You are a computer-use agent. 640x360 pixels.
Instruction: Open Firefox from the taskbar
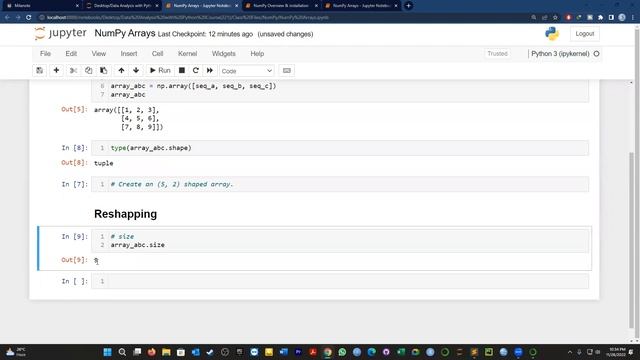tap(151, 352)
